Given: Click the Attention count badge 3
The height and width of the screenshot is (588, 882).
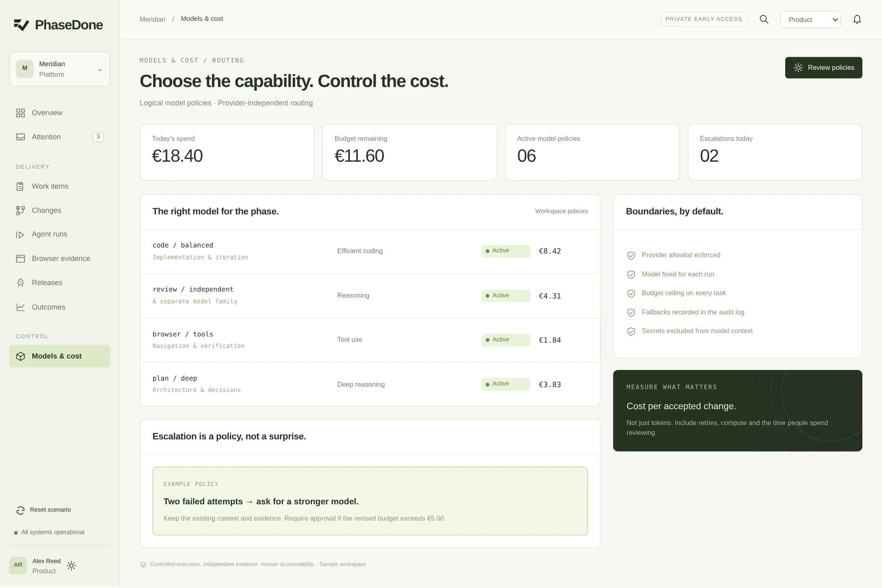Looking at the screenshot, I should (x=98, y=137).
